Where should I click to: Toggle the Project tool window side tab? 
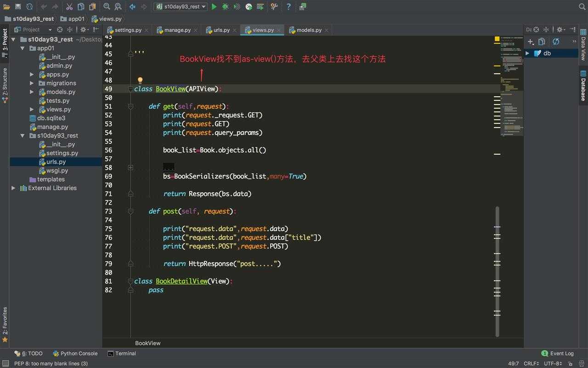click(x=5, y=42)
